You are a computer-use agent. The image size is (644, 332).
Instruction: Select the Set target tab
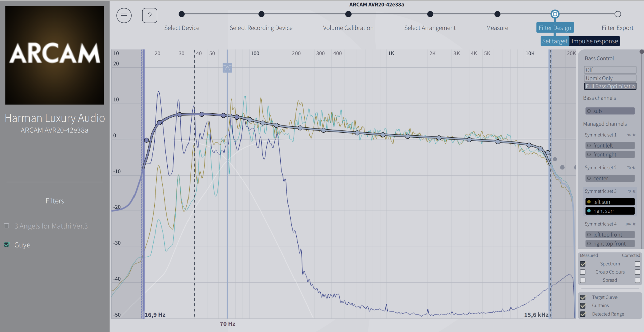554,41
